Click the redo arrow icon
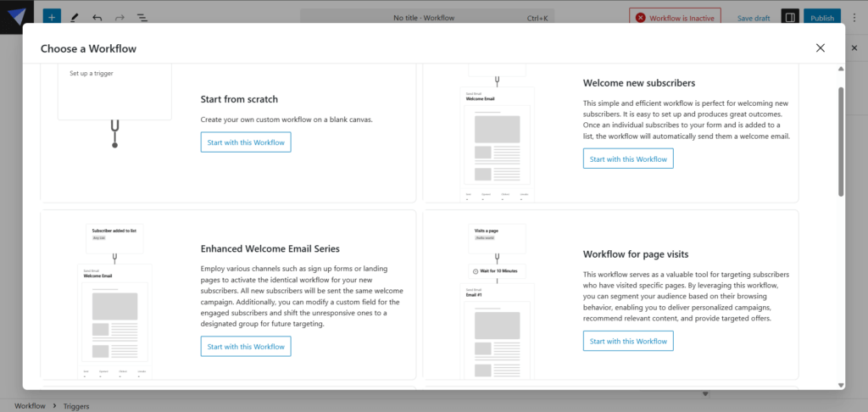The image size is (868, 412). [120, 17]
